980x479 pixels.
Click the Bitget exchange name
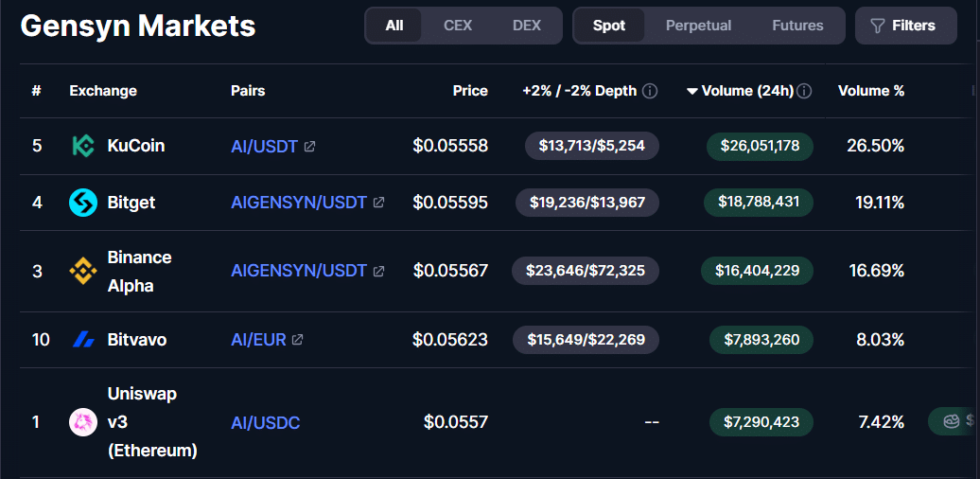[131, 203]
